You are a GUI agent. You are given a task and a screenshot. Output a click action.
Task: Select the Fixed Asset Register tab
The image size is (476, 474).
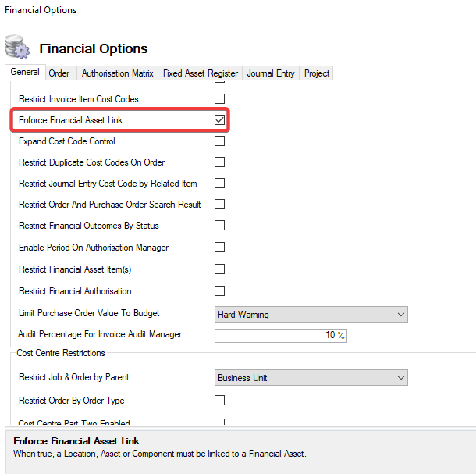coord(201,73)
